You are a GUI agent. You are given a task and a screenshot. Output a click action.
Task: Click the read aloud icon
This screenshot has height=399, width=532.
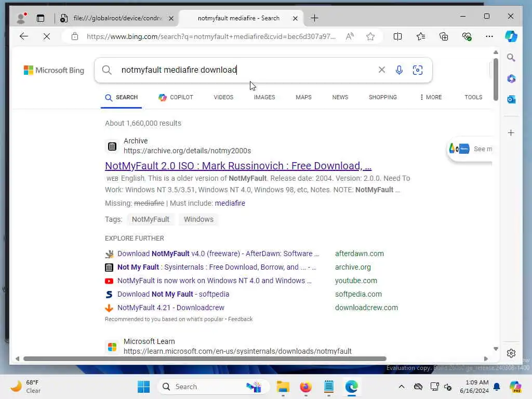350,36
